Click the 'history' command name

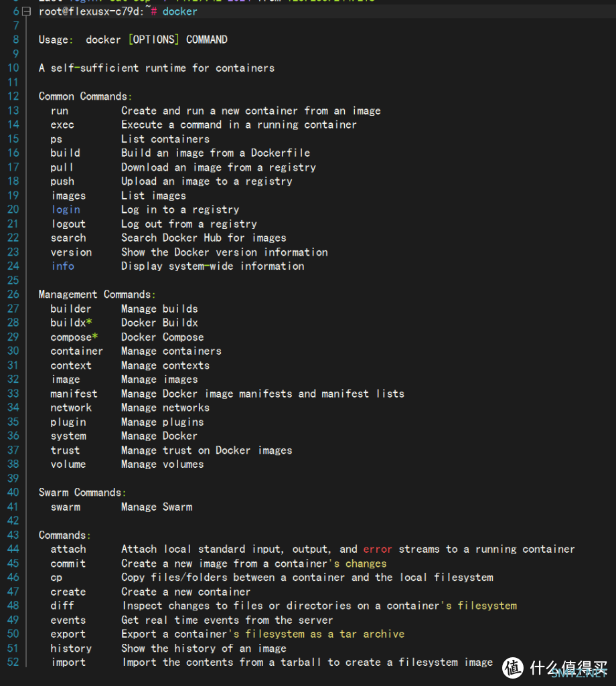[72, 649]
